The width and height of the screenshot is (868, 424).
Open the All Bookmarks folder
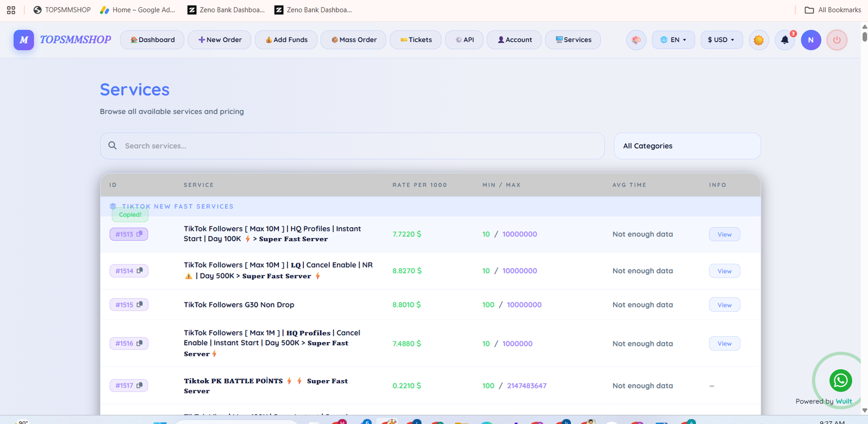pyautogui.click(x=833, y=10)
